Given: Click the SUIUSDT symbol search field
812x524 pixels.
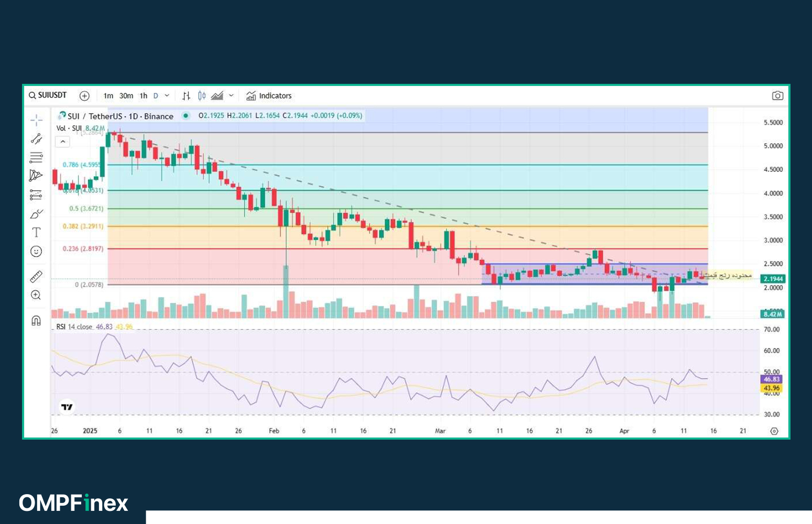Looking at the screenshot, I should click(x=48, y=95).
